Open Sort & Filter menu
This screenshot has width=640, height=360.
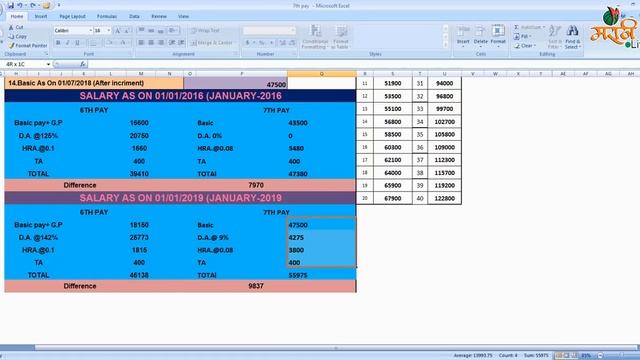(x=554, y=37)
